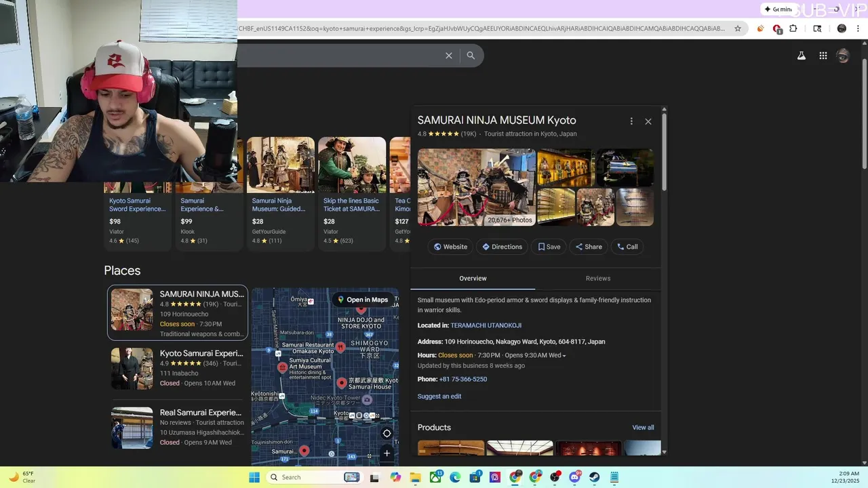Open OBS Studio from the taskbar
Image resolution: width=868 pixels, height=488 pixels.
pos(555,477)
